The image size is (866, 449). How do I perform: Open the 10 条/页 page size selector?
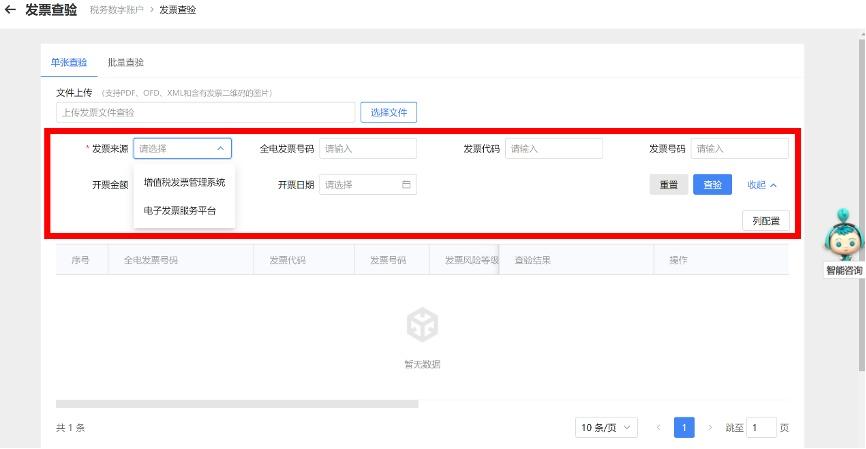click(x=606, y=428)
